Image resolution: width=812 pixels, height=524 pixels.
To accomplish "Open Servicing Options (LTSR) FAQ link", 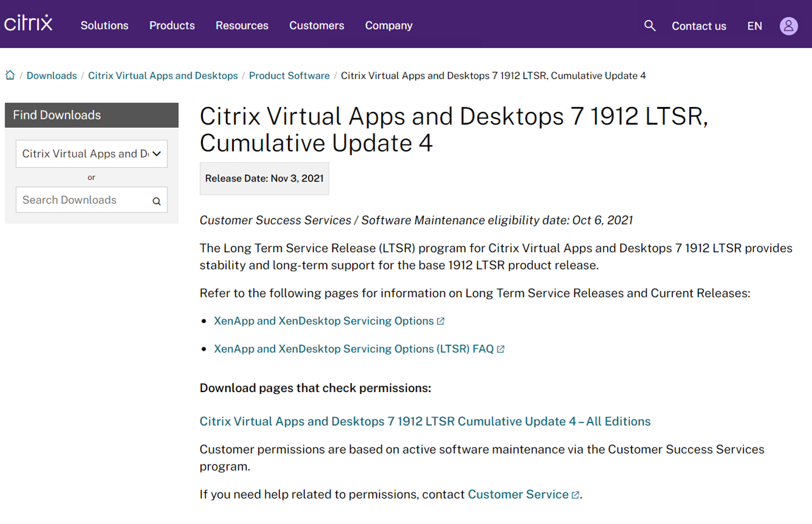I will [359, 349].
